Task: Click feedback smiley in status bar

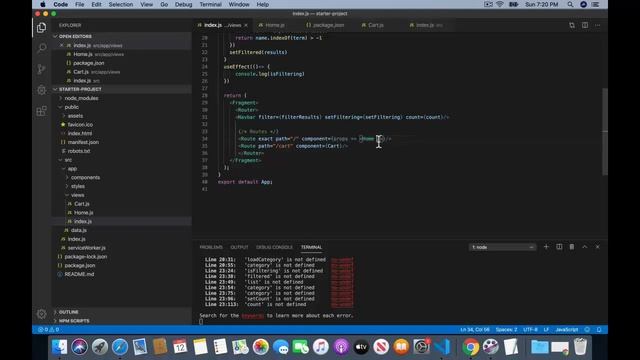Action: [x=587, y=329]
